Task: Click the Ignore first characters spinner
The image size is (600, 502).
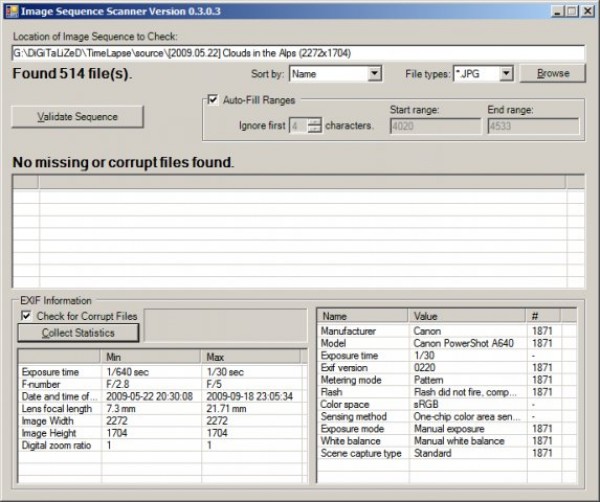Action: [x=305, y=126]
